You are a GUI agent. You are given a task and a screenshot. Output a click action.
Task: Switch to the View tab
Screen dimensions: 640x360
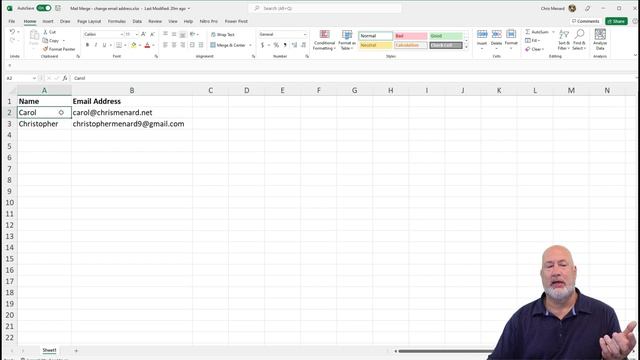pos(173,21)
